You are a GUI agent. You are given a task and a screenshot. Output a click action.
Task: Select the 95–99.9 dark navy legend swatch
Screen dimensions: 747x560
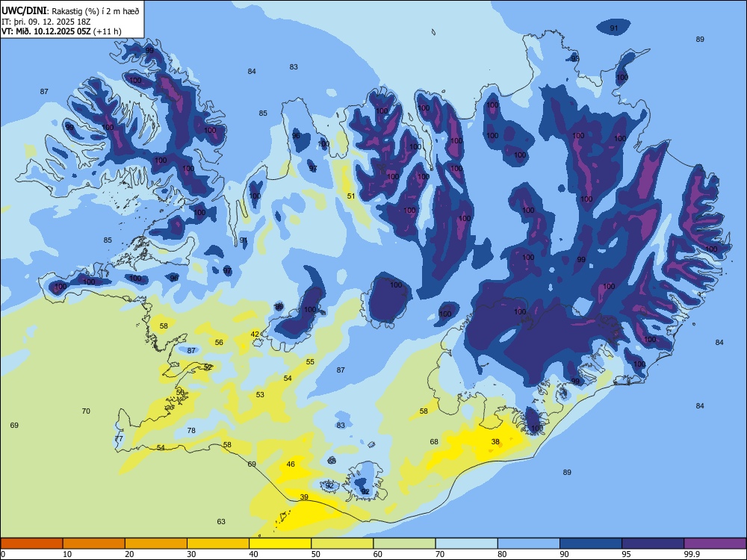[653, 544]
